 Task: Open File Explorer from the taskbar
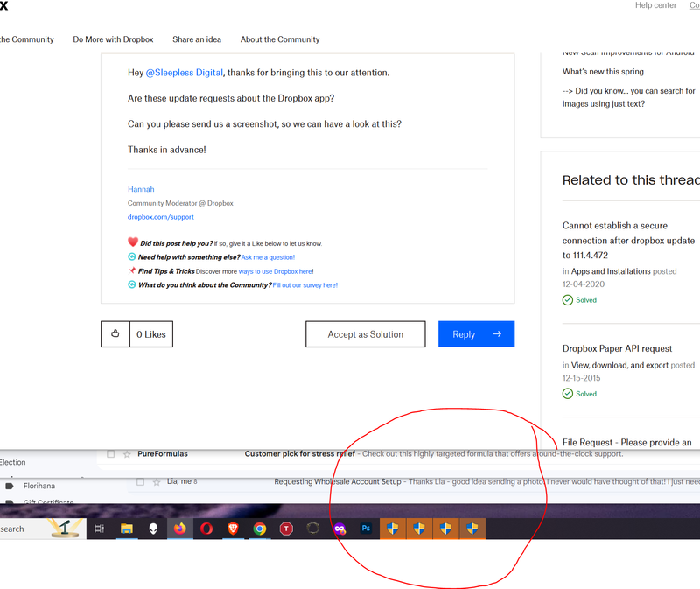(x=127, y=529)
